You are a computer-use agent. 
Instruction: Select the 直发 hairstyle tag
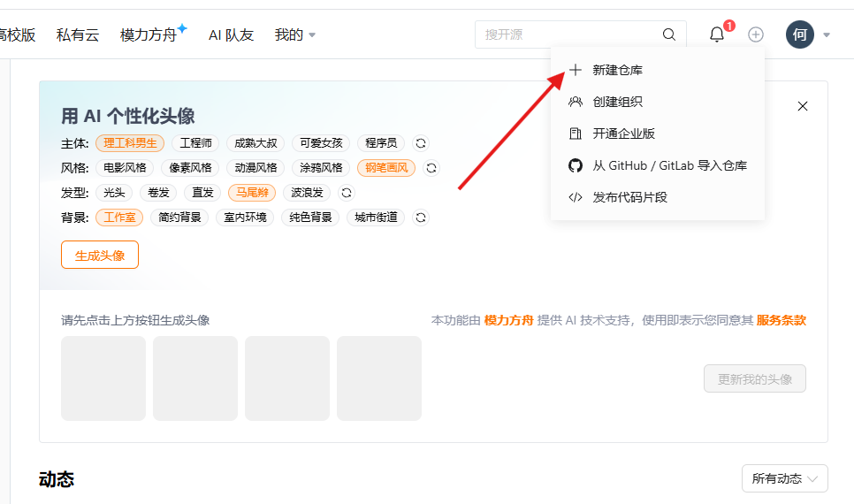click(x=202, y=193)
